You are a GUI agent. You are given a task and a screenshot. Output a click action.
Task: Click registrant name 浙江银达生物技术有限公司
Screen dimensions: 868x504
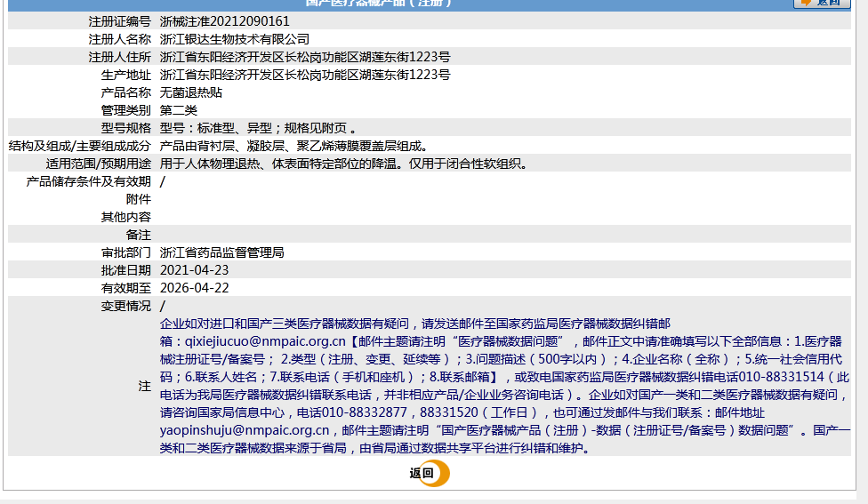[235, 39]
